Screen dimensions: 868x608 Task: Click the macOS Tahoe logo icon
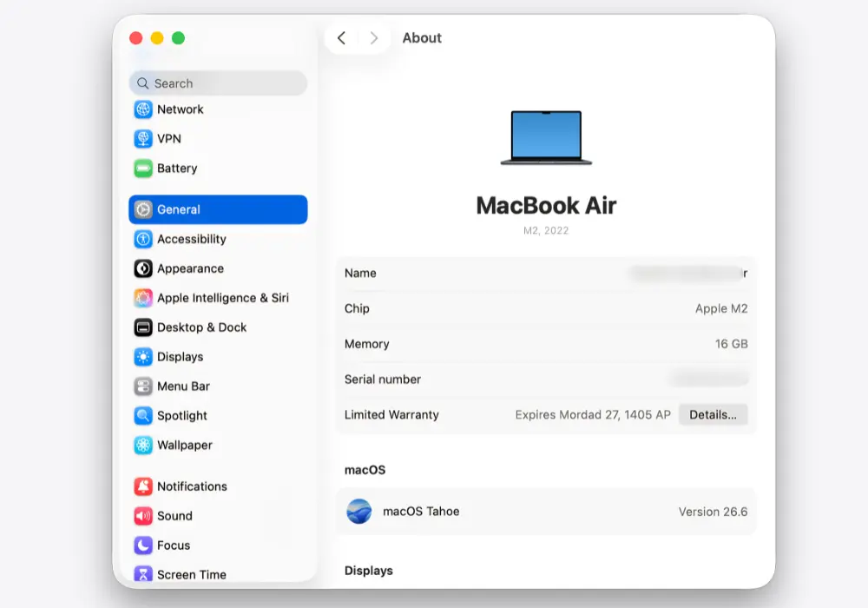coord(358,512)
